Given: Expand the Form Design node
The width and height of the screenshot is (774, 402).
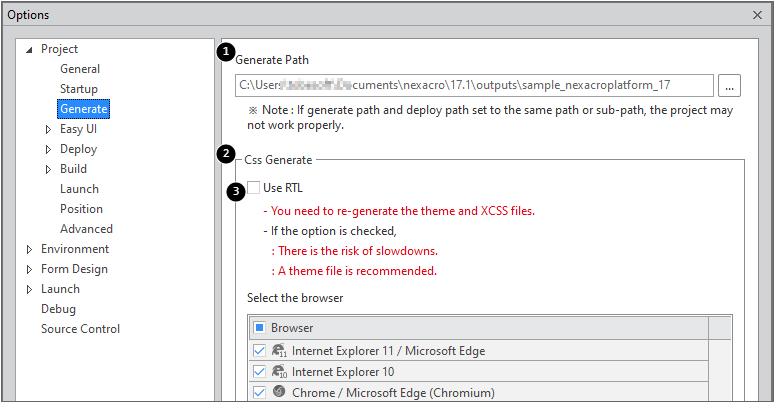Looking at the screenshot, I should 29,269.
